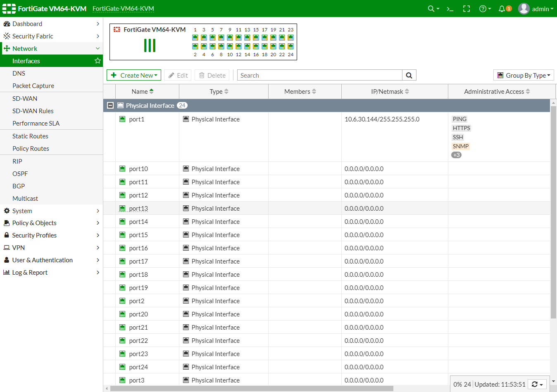557x392 pixels.
Task: Expand the Security Fabric menu
Action: point(51,36)
